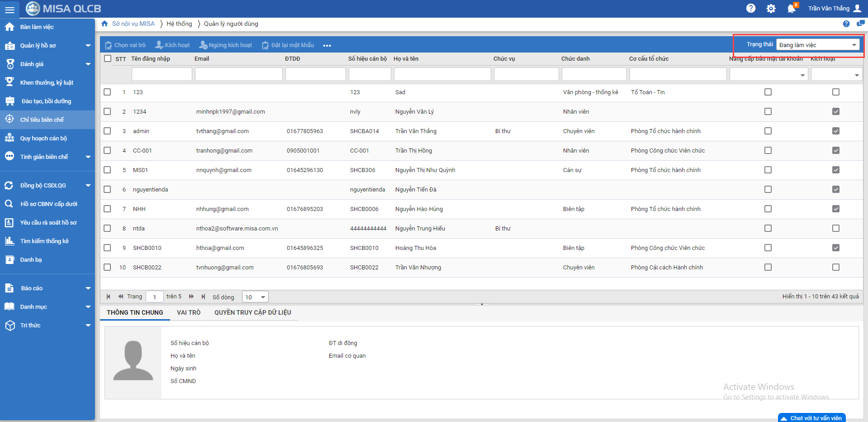This screenshot has width=868, height=422.
Task: Tick the row checkbox for user admin
Action: click(x=107, y=131)
